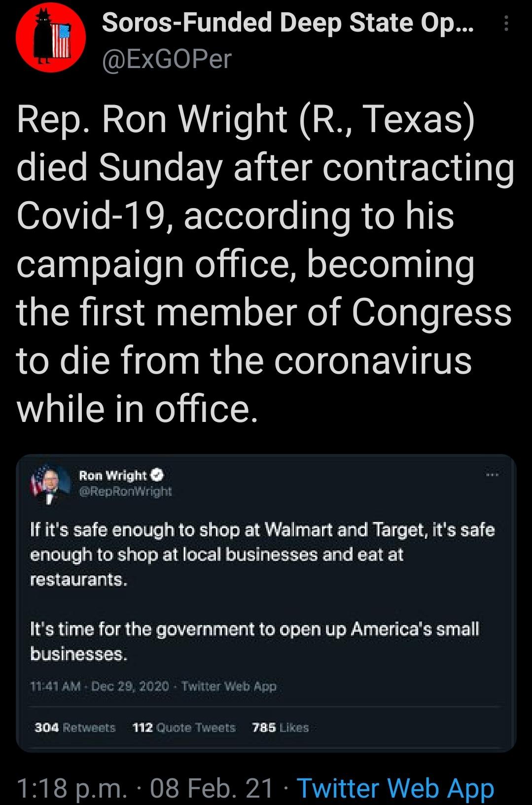Click the Dec 29, 2020 timestamp

tap(130, 686)
